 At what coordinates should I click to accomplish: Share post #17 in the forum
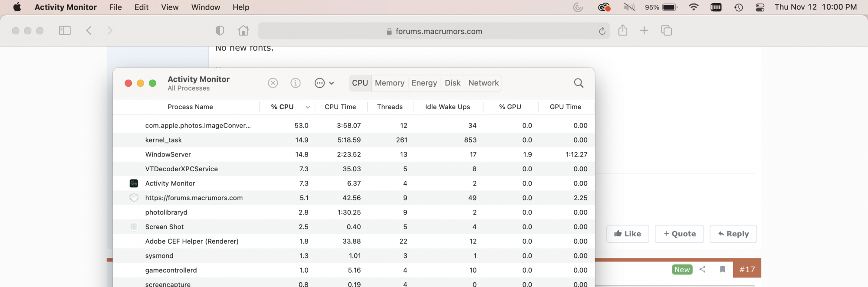pos(703,269)
